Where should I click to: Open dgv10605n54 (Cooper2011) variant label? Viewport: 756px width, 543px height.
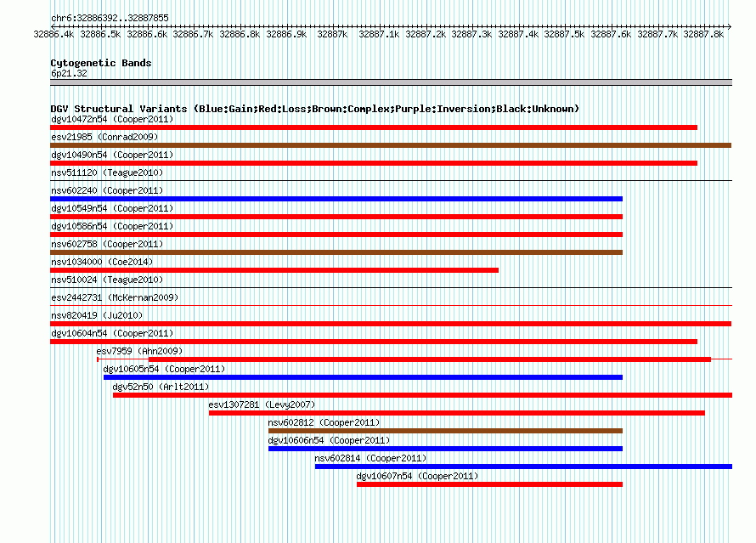click(164, 369)
